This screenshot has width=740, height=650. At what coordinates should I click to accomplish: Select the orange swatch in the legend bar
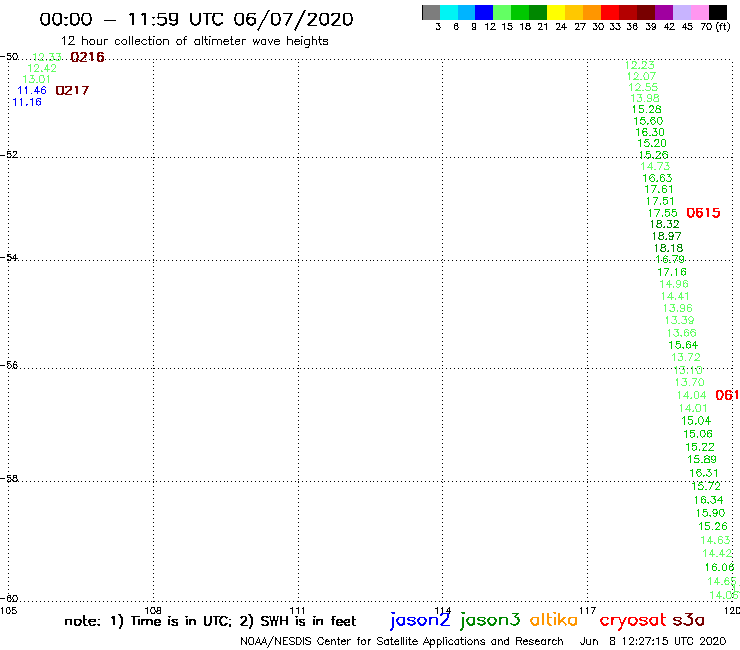pos(592,12)
